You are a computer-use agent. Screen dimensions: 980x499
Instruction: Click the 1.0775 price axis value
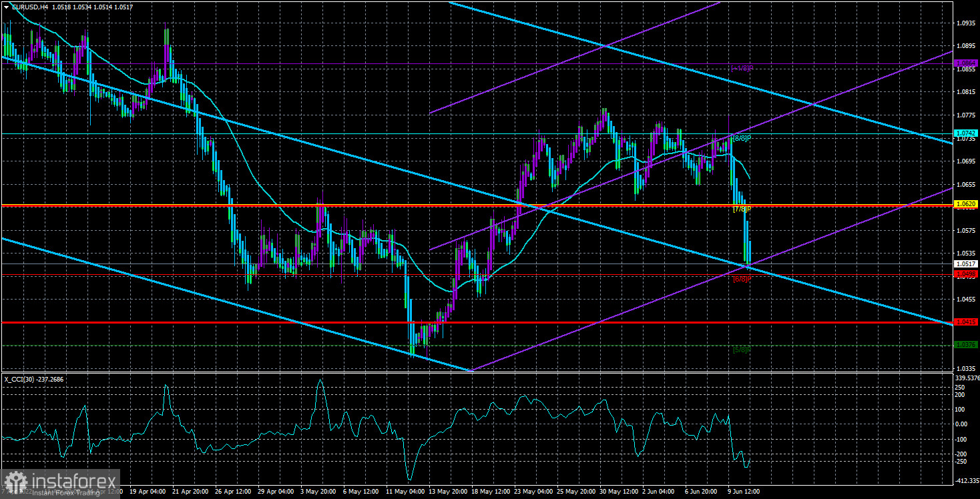[966, 115]
